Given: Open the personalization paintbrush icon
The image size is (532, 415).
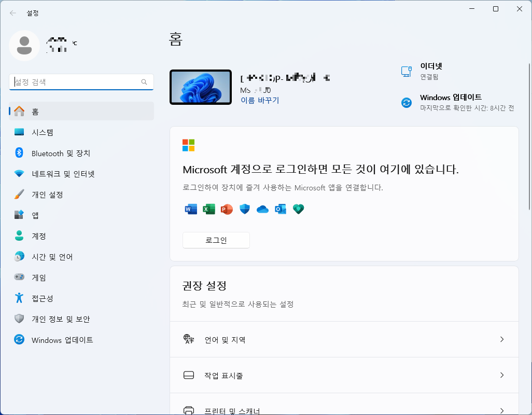Looking at the screenshot, I should pyautogui.click(x=19, y=194).
